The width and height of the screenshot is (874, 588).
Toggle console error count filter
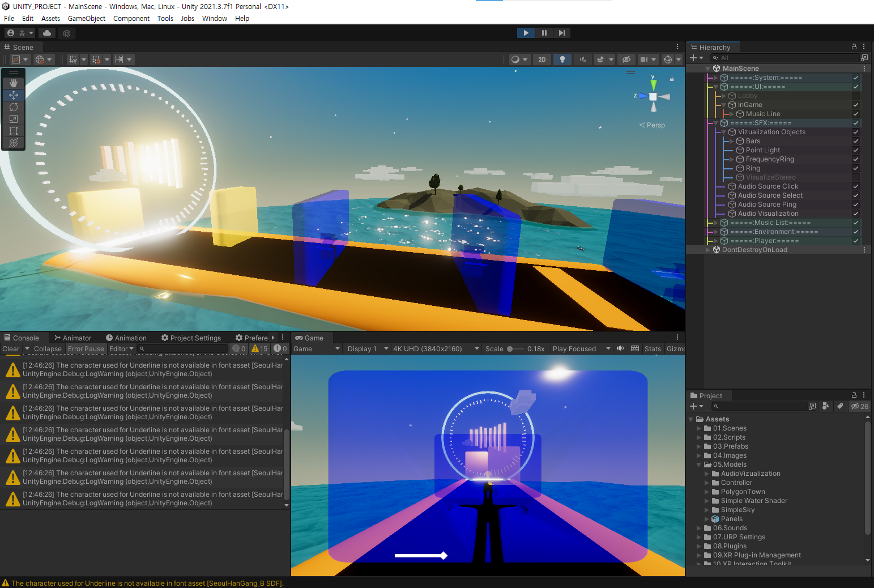click(280, 348)
